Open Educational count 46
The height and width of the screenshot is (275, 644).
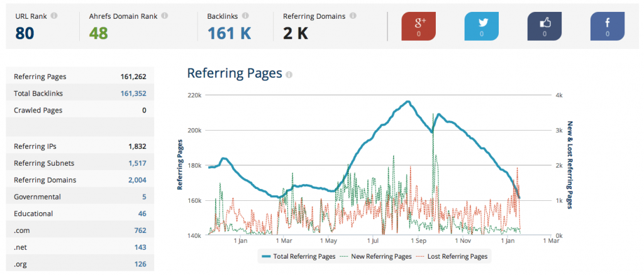tap(142, 213)
